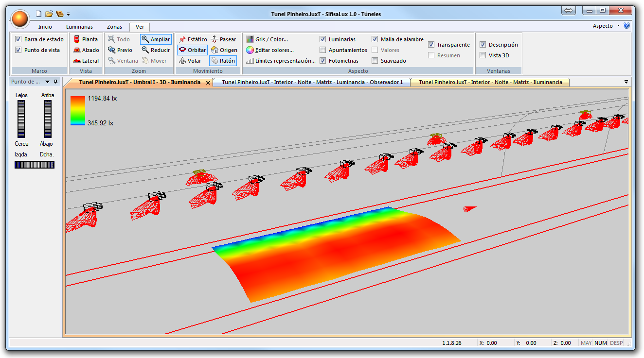Open Límites representación settings

pyautogui.click(x=281, y=61)
